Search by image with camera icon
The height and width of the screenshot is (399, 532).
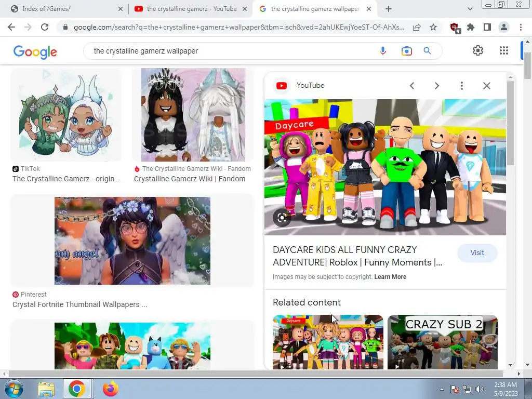pos(406,51)
